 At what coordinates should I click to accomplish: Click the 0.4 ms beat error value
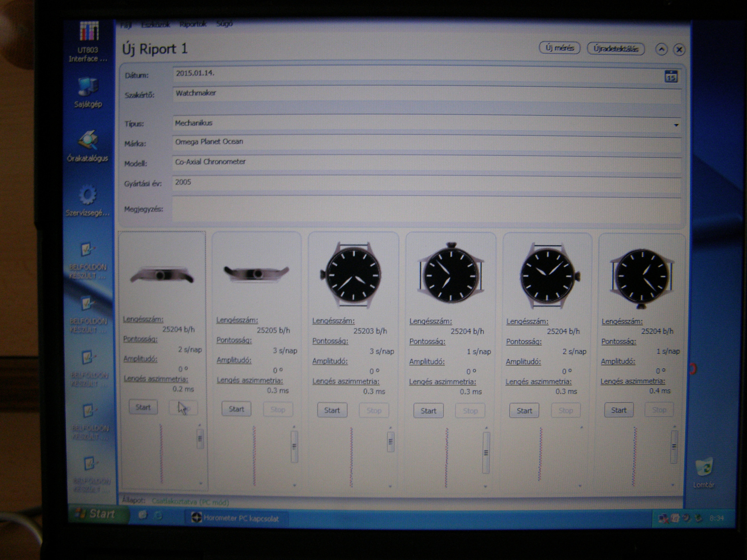(x=660, y=391)
